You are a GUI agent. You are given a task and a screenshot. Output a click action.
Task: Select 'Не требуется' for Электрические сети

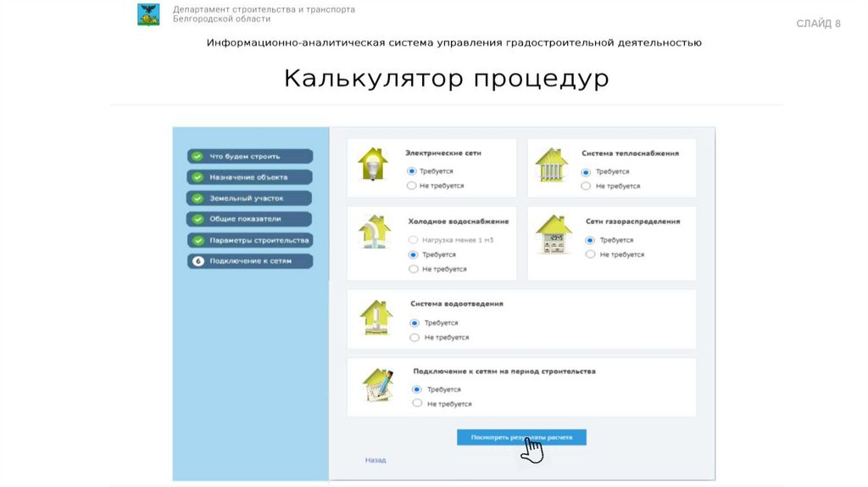click(x=412, y=185)
